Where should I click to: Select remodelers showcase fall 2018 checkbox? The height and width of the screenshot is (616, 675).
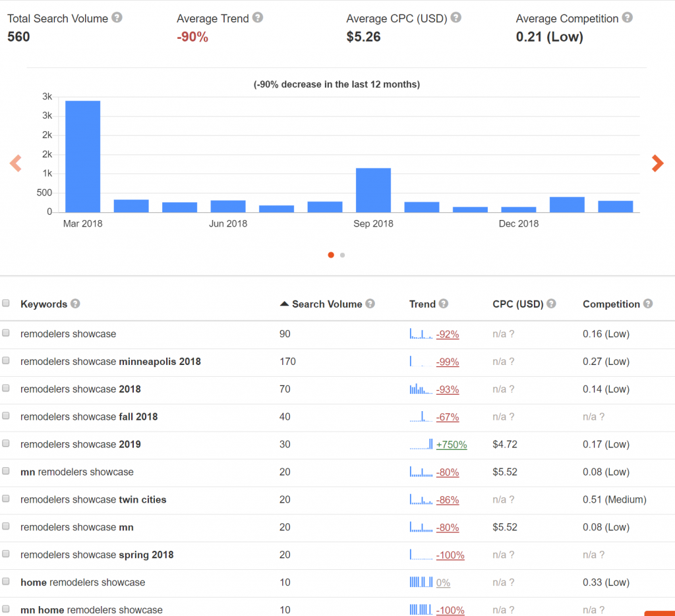click(6, 416)
